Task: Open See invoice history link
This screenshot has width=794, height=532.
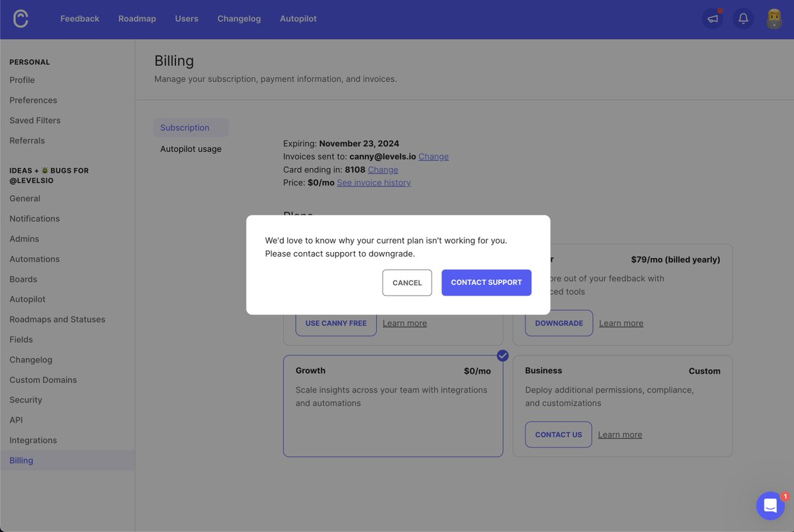Action: click(374, 183)
